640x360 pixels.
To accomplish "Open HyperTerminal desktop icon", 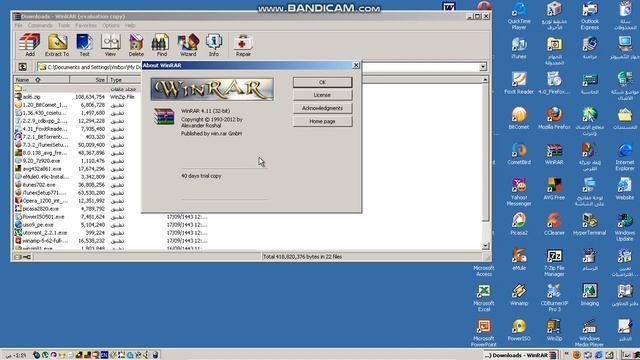I will (589, 224).
